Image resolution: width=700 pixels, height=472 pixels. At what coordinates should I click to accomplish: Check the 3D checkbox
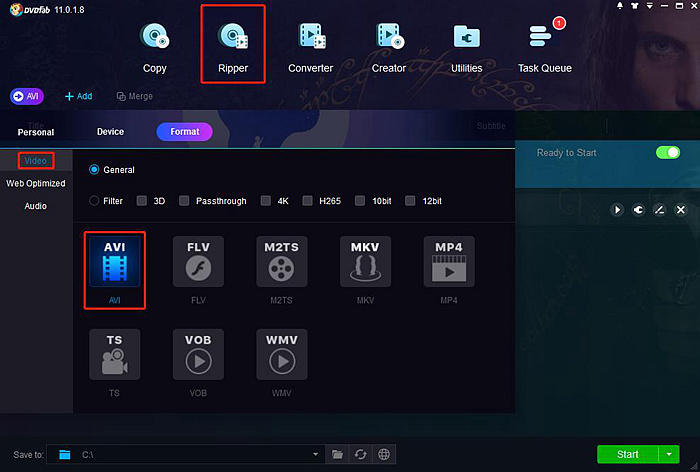click(142, 201)
